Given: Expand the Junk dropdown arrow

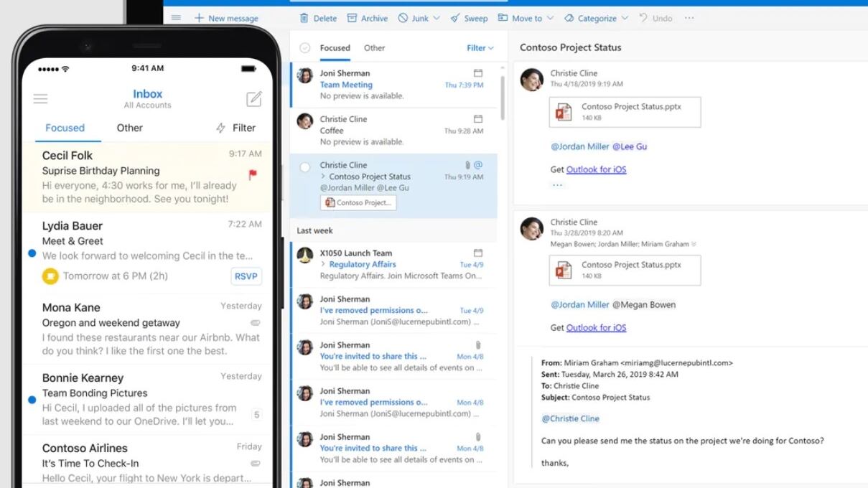Looking at the screenshot, I should click(437, 18).
